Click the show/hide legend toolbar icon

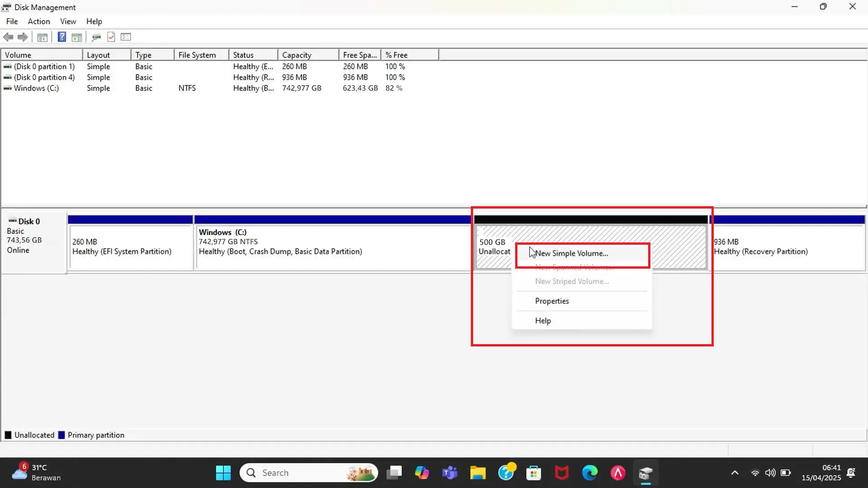tap(125, 37)
